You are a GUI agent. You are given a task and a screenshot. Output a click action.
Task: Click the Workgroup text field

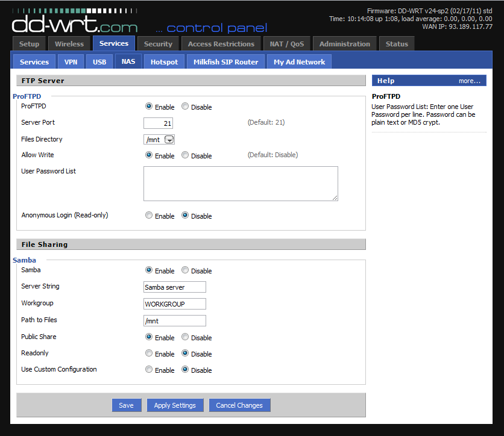pyautogui.click(x=175, y=304)
